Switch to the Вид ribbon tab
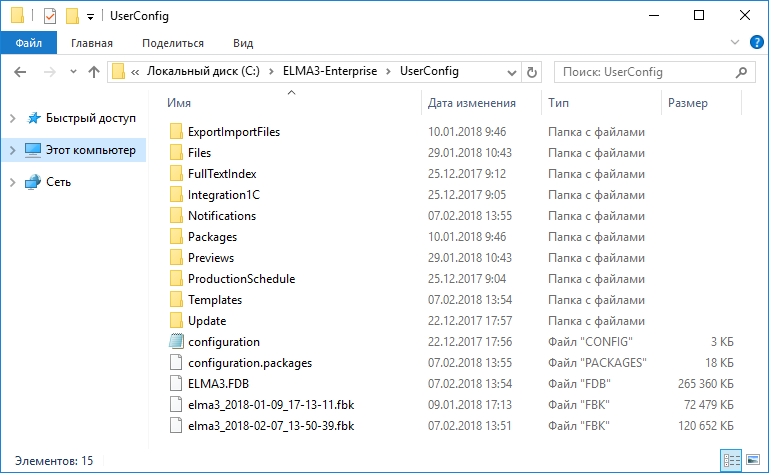 click(x=243, y=43)
